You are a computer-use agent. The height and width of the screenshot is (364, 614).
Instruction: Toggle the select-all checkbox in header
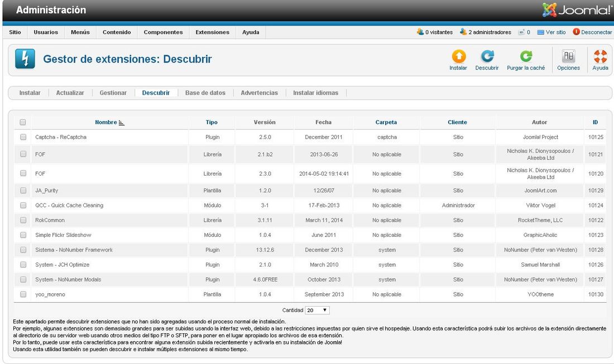tap(23, 123)
